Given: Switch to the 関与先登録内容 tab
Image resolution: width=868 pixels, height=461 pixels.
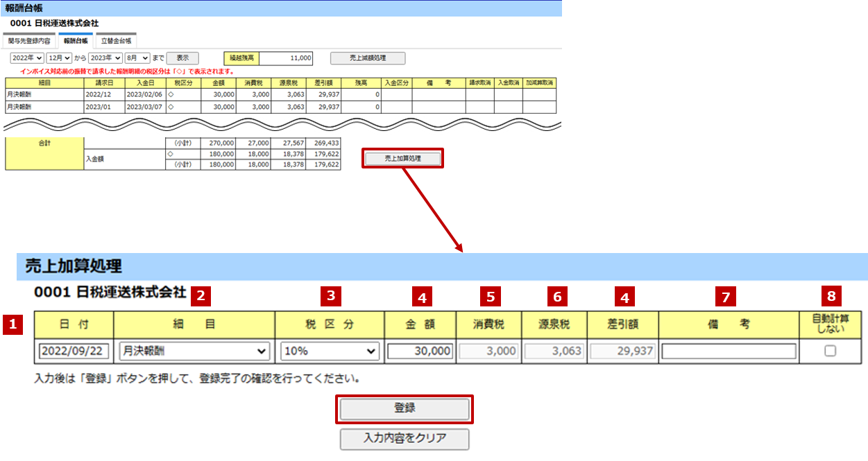Looking at the screenshot, I should pos(28,41).
